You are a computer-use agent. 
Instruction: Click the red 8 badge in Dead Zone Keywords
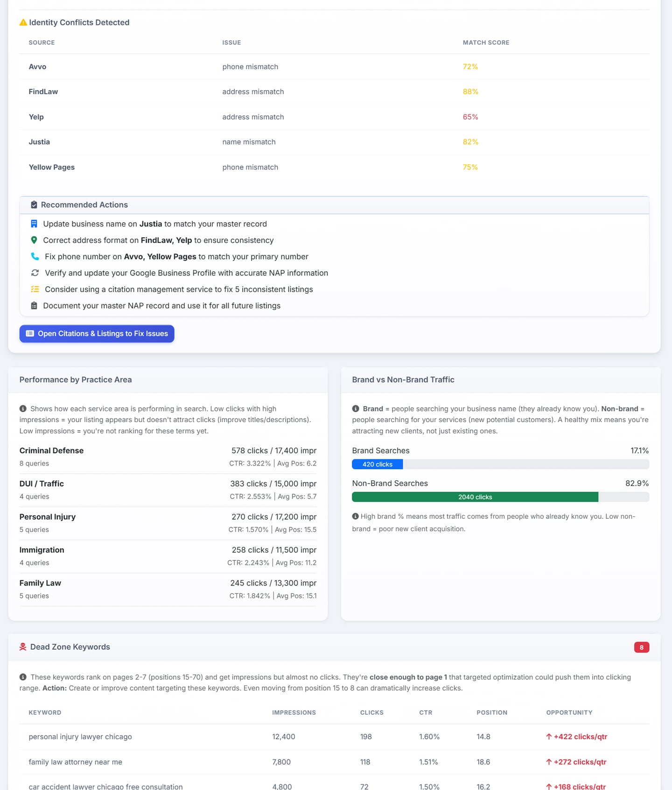point(642,648)
